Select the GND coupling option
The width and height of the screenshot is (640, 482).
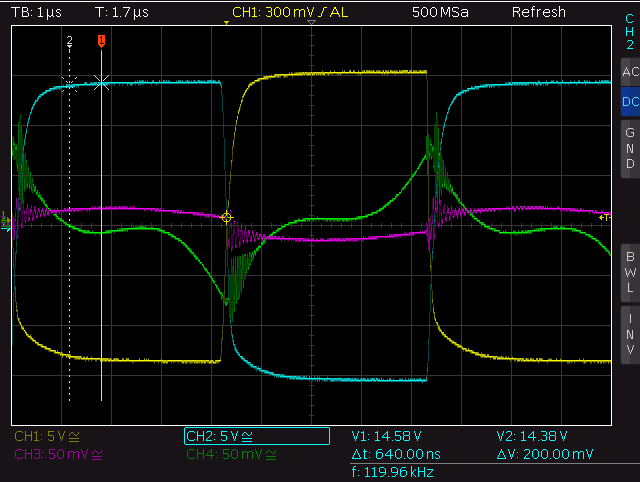(x=630, y=149)
